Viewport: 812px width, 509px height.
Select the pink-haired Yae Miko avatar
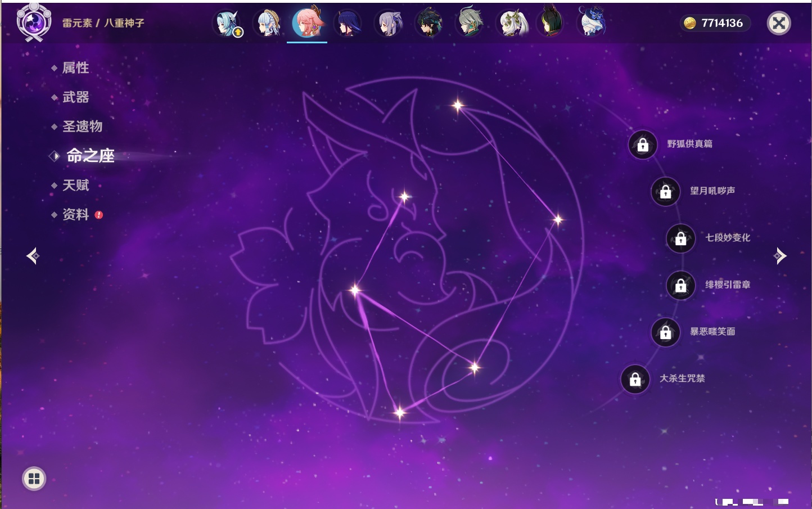(x=308, y=22)
